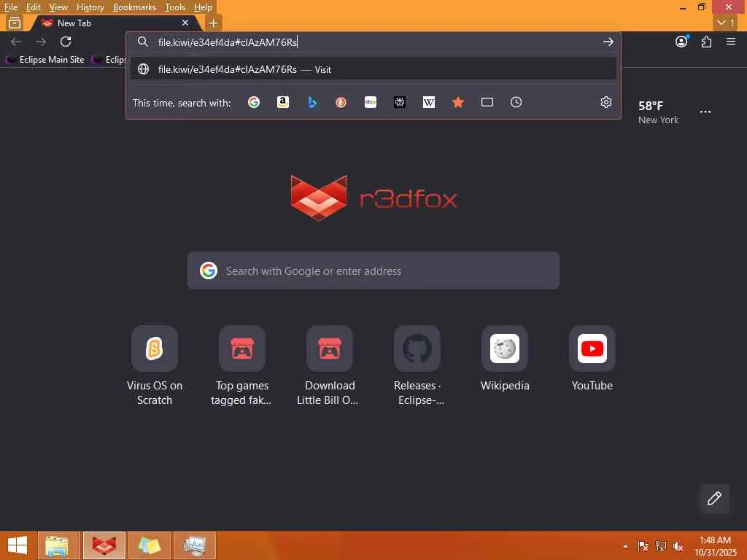Expand the list all tabs dropdown
The image size is (747, 560).
click(726, 23)
